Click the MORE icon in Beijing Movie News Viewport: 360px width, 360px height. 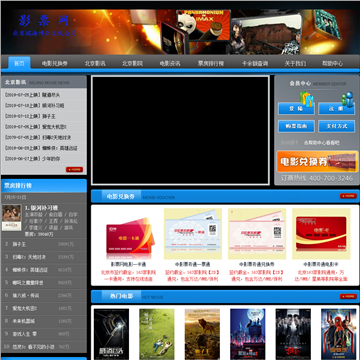74,169
